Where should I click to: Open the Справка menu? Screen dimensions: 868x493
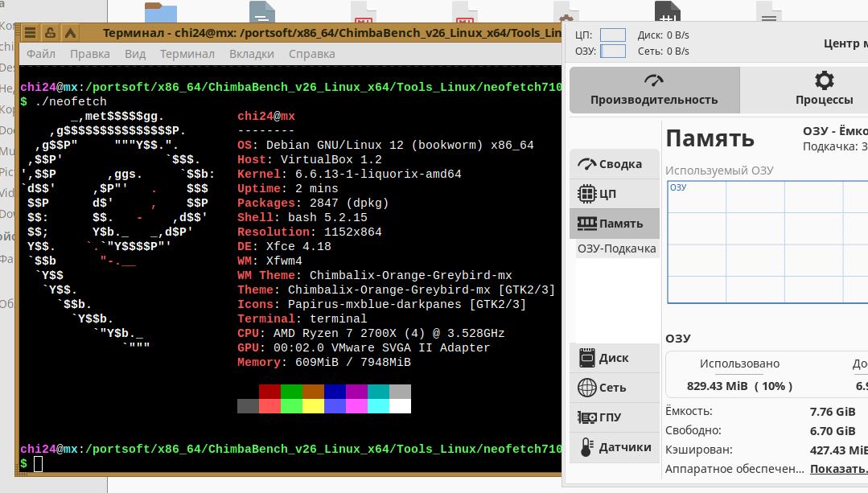point(311,54)
